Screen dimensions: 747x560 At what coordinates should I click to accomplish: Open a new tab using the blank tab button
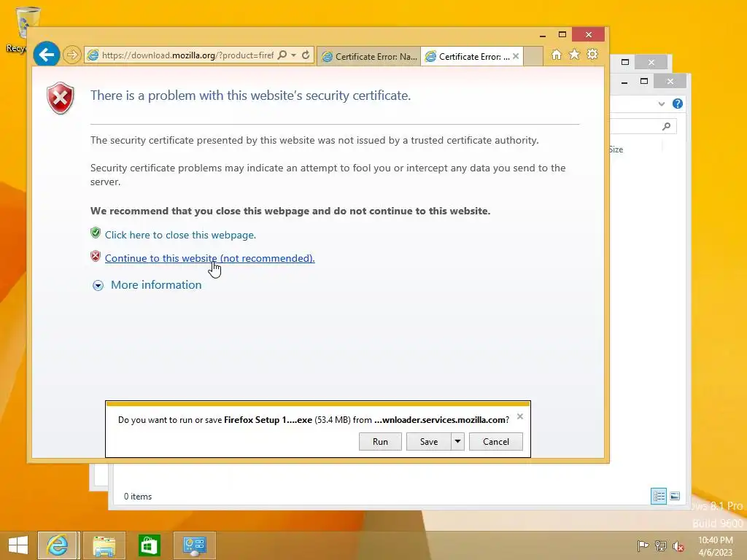[x=533, y=56]
